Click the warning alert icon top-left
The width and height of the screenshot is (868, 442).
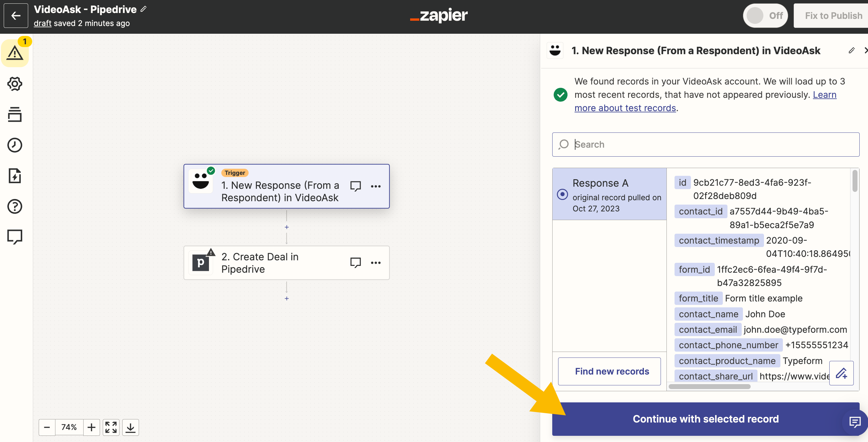(x=15, y=52)
